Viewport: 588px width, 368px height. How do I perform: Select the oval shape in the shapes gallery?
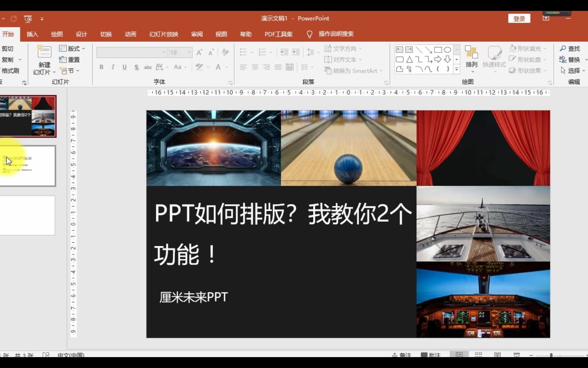pyautogui.click(x=447, y=49)
